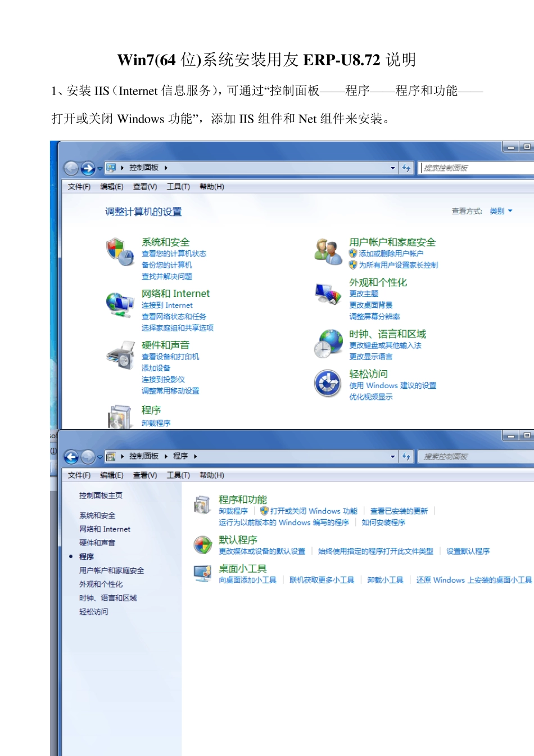Image resolution: width=534 pixels, height=756 pixels.
Task: Minimize the upper Control Panel window
Action: pos(510,147)
